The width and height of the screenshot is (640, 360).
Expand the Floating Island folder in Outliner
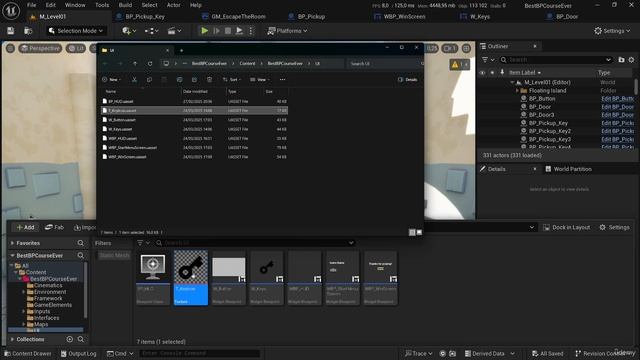(x=517, y=91)
